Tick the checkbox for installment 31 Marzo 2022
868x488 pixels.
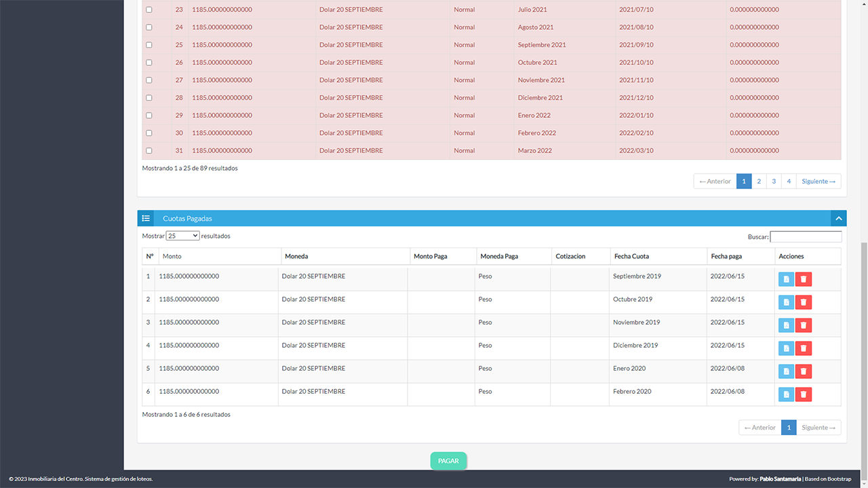point(149,150)
